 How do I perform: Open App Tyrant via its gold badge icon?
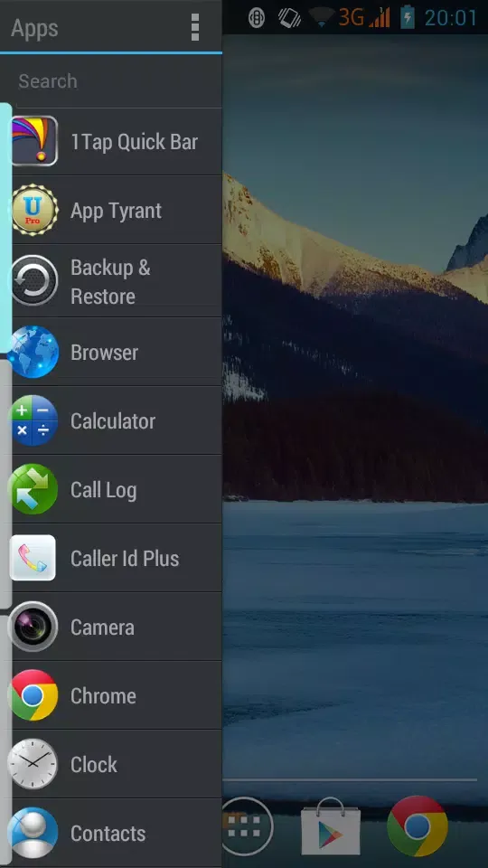pos(34,210)
